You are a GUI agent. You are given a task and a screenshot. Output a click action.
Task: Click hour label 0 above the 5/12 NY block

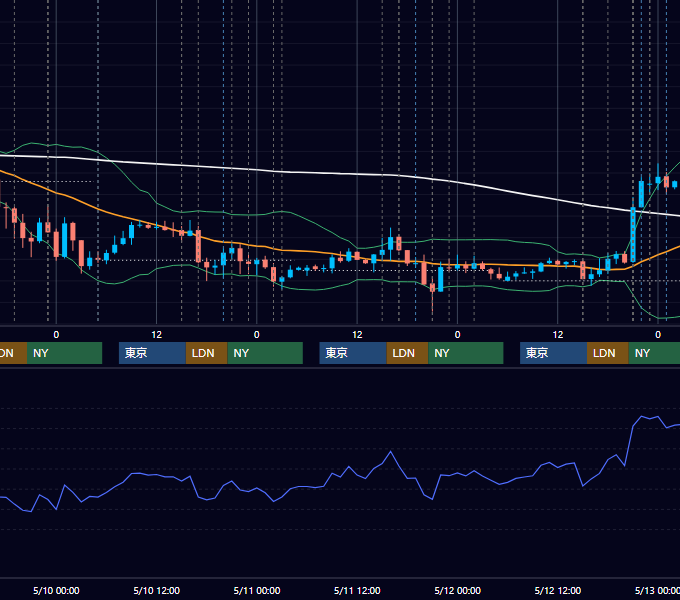click(x=457, y=334)
